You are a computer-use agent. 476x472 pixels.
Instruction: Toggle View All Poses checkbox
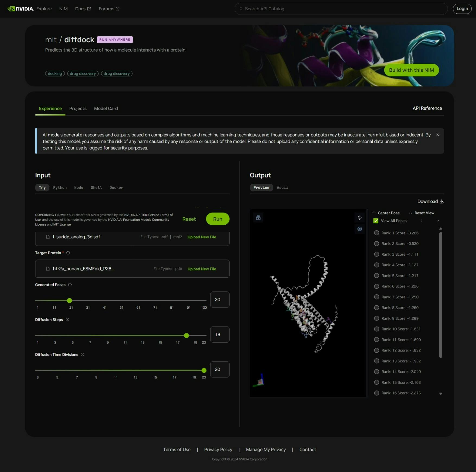[376, 221]
